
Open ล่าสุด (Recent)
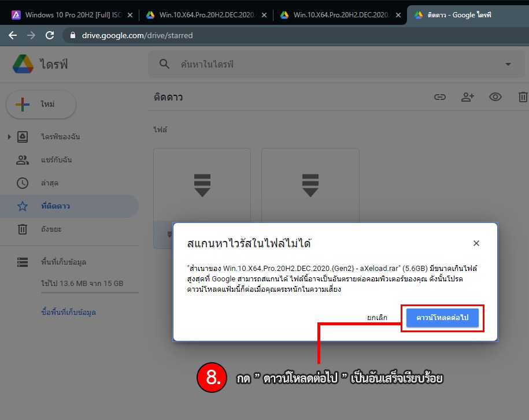click(x=50, y=183)
